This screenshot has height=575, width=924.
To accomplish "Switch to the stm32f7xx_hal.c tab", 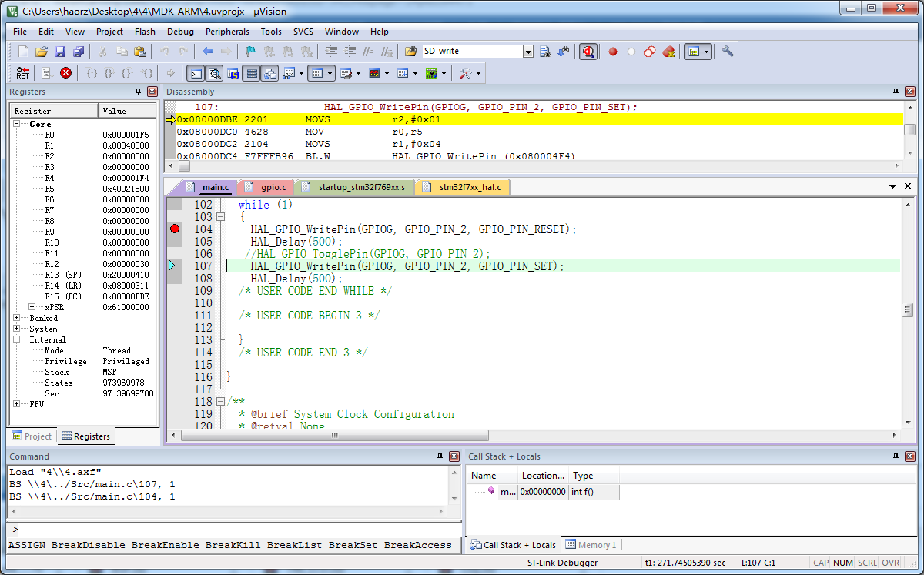I will (x=463, y=187).
